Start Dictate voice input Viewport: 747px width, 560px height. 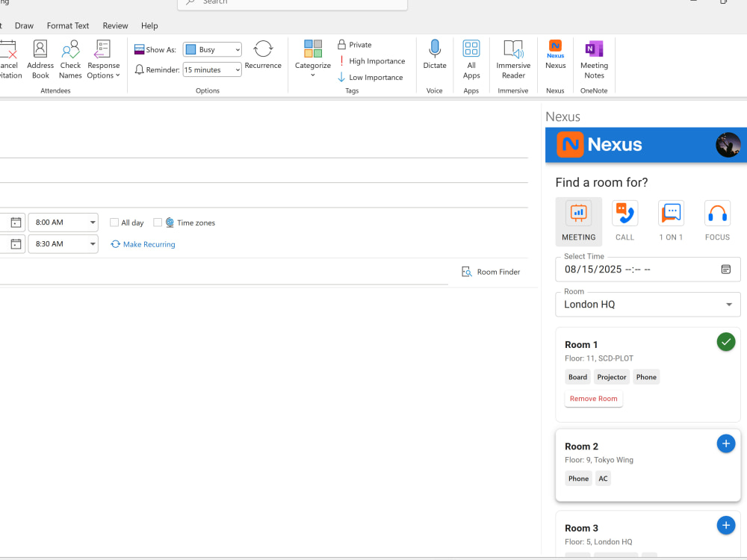(x=435, y=55)
